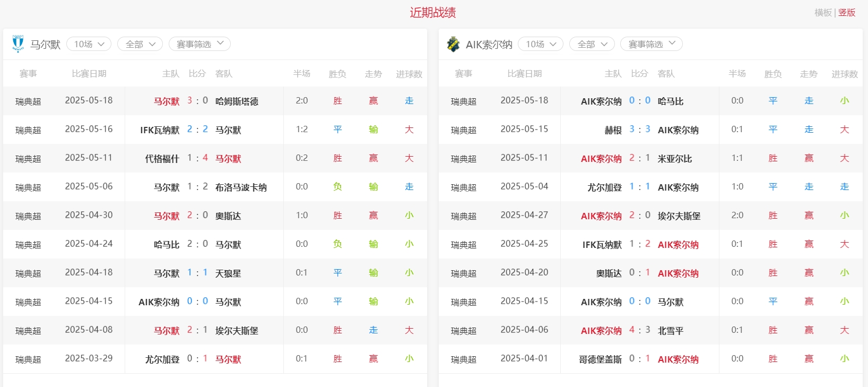Switch to 横板 layout view
The height and width of the screenshot is (387, 868).
point(823,13)
